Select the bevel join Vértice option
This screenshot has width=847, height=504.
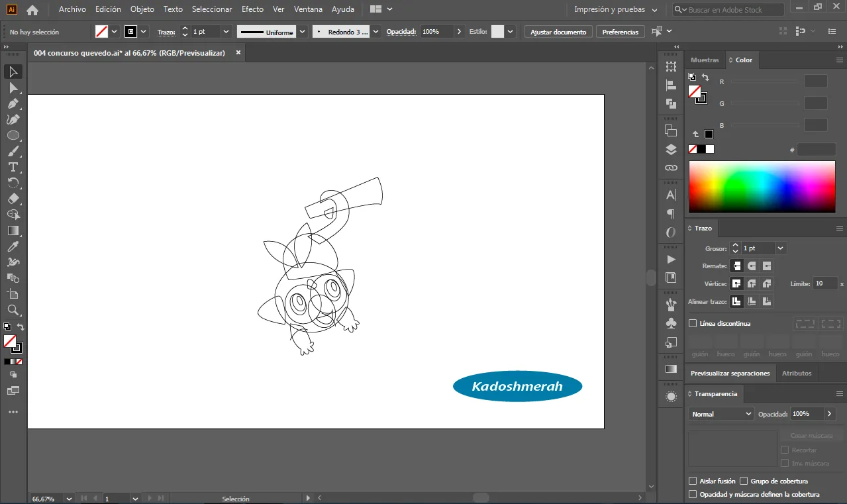767,283
